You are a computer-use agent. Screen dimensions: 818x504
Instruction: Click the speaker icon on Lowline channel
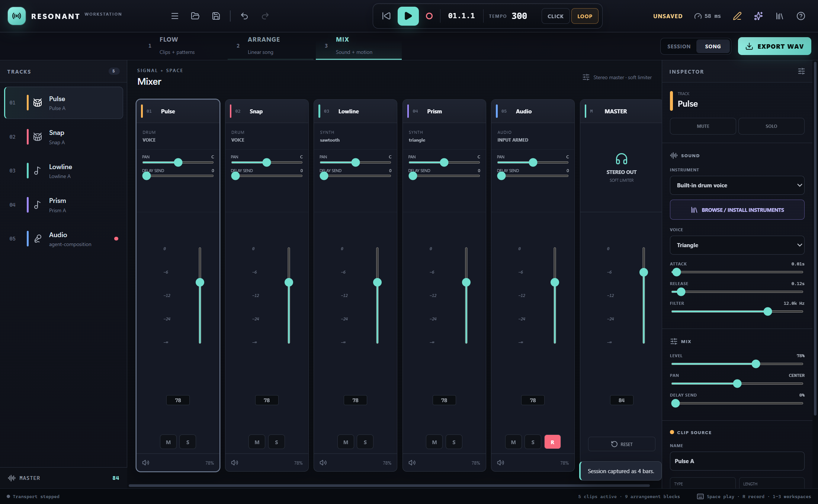click(x=323, y=463)
